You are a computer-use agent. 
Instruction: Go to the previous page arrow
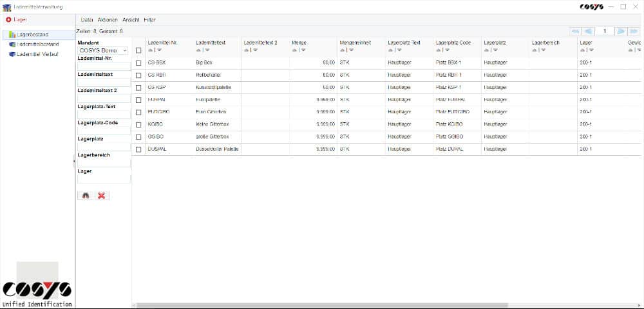pyautogui.click(x=589, y=31)
